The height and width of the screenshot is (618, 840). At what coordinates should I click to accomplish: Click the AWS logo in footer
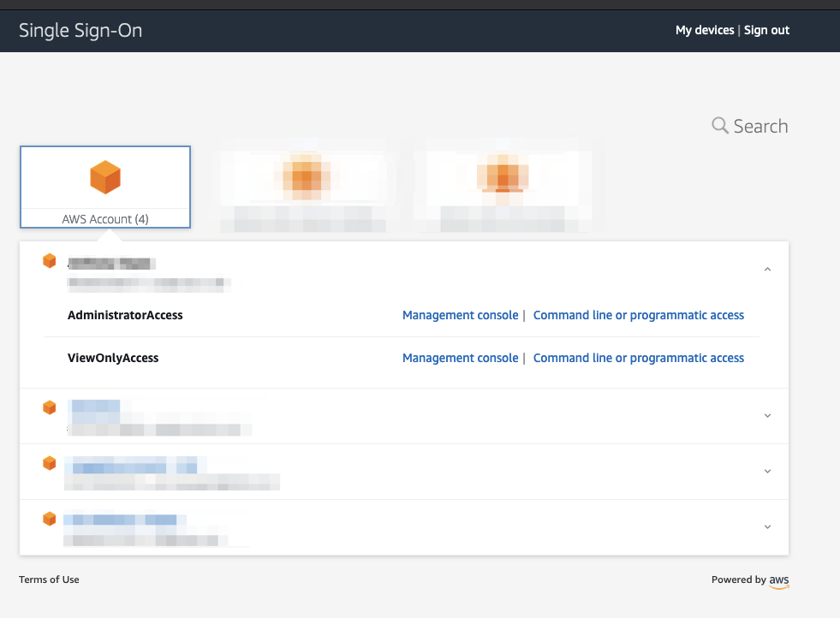tap(778, 580)
